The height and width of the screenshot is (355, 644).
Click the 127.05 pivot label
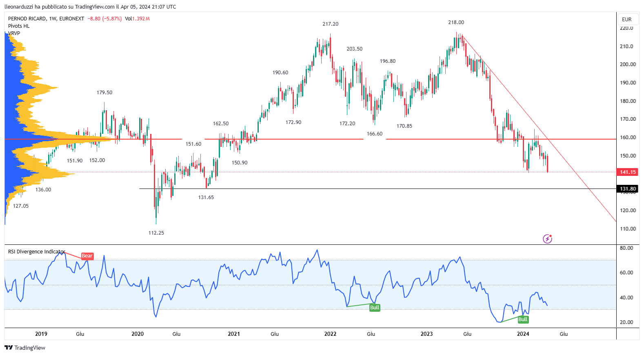click(20, 206)
